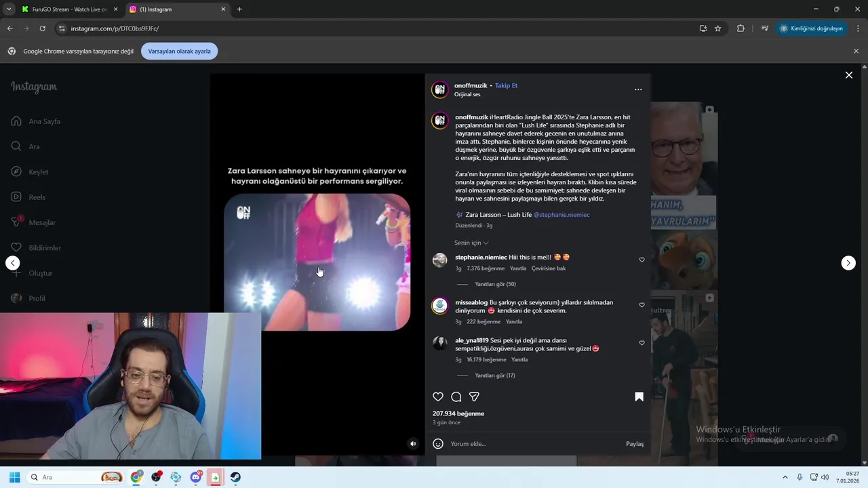This screenshot has height=488, width=868.
Task: View '16.179 beğenme' on ale_yna1819's comment
Action: click(x=486, y=360)
